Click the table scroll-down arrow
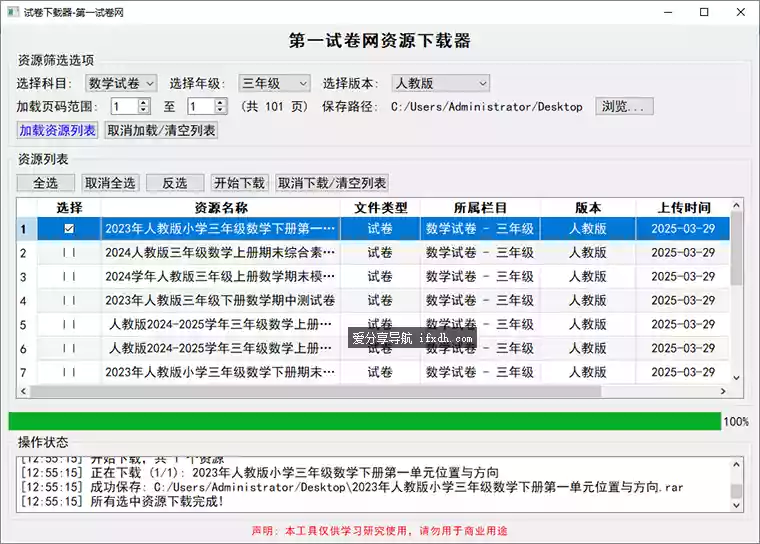Screen dimensions: 760x544 pyautogui.click(x=736, y=378)
